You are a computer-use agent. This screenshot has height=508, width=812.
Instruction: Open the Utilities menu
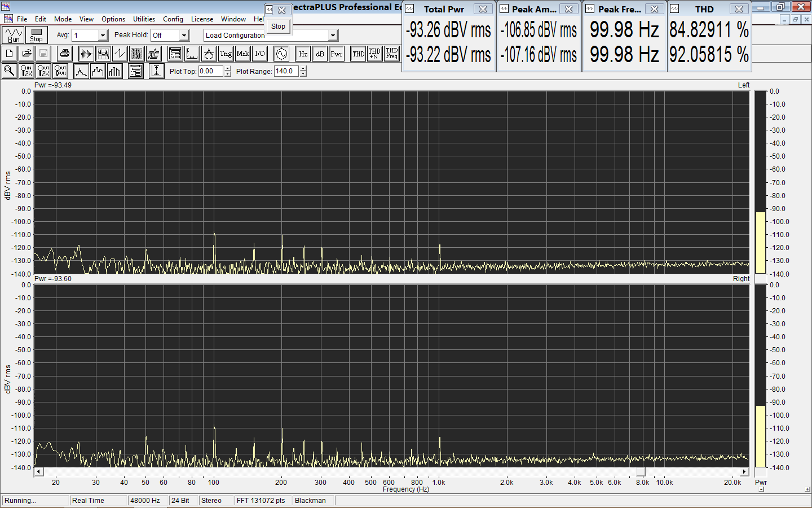[144, 19]
